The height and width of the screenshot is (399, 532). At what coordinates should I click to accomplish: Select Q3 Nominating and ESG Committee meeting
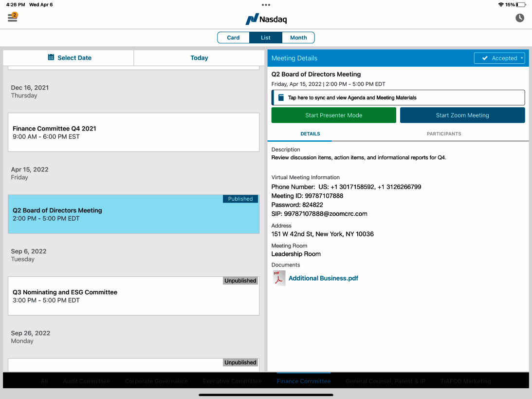point(133,296)
